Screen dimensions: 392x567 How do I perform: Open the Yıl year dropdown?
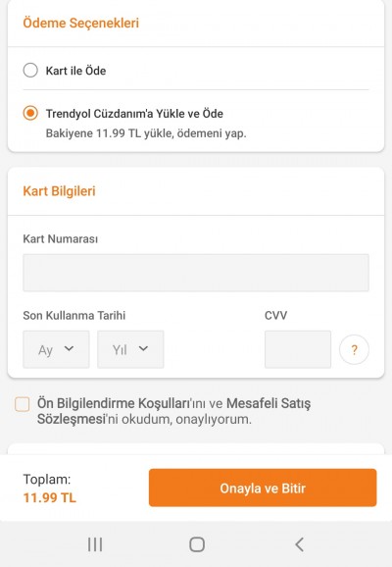coord(130,349)
